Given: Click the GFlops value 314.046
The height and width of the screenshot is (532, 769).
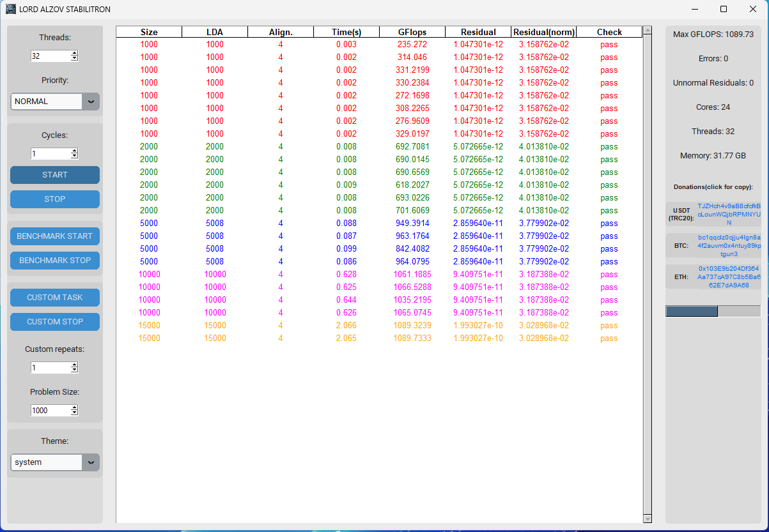Looking at the screenshot, I should (x=412, y=57).
